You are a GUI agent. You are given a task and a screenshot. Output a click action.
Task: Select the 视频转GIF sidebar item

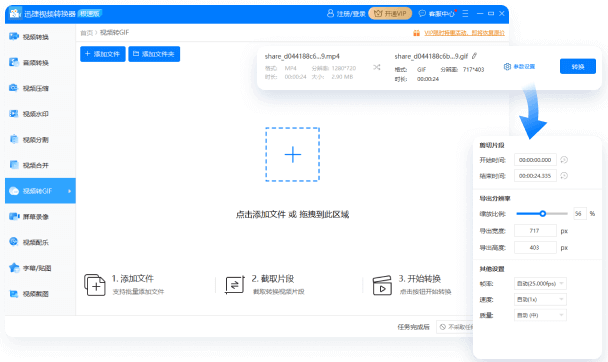coord(40,191)
